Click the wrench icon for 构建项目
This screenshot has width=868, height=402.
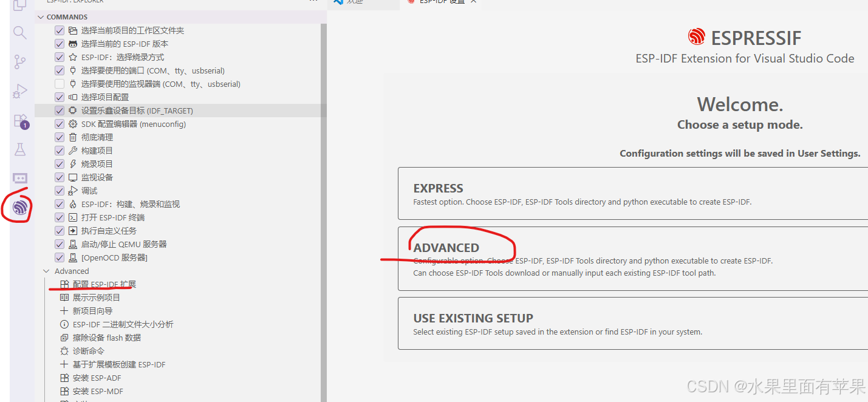pos(73,151)
